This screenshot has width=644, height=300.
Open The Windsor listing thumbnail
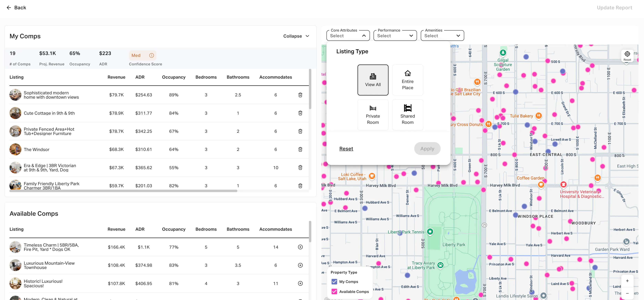(x=16, y=149)
